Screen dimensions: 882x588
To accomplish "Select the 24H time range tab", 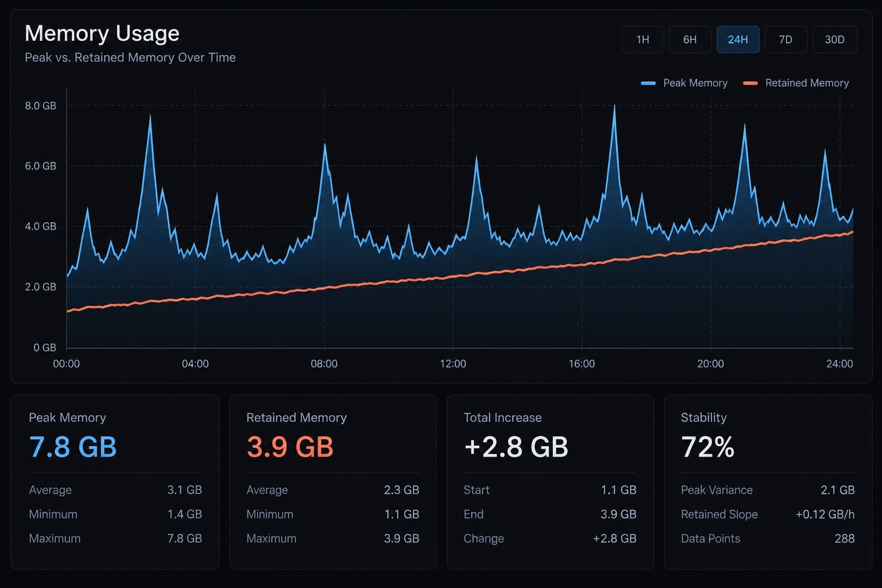I will 738,40.
